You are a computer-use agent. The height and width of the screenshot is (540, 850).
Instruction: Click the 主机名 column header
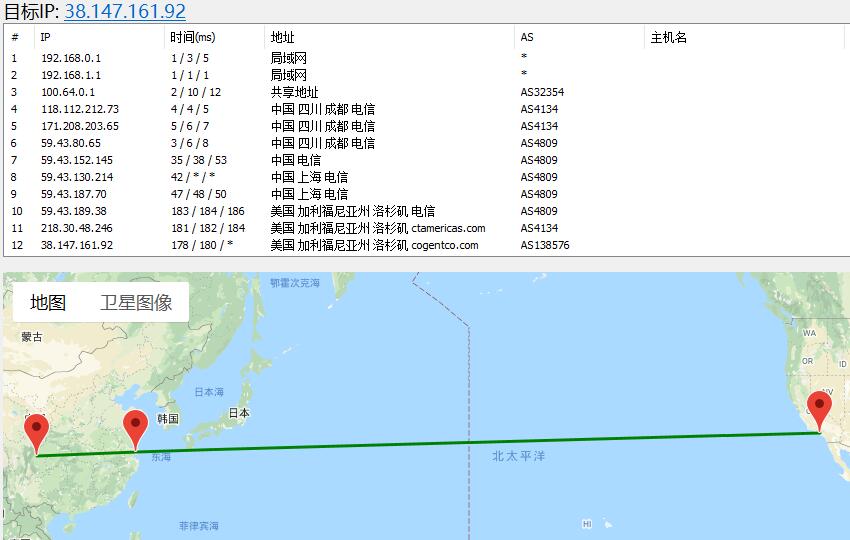tap(669, 38)
